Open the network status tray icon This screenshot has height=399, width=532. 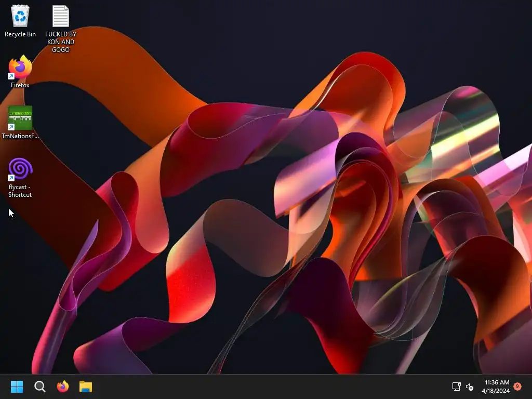point(456,387)
